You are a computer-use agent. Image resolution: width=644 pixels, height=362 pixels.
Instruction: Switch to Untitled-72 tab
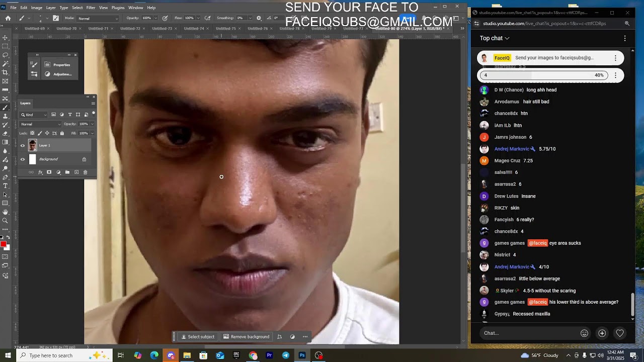(130, 29)
